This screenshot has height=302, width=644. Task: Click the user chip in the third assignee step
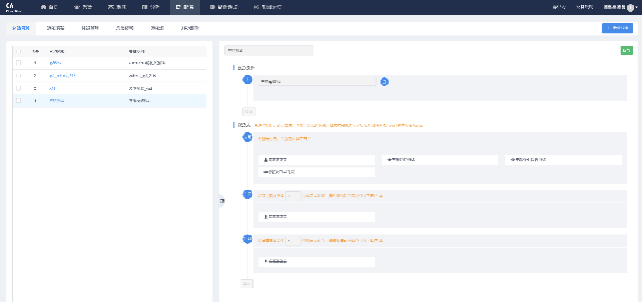317,263
